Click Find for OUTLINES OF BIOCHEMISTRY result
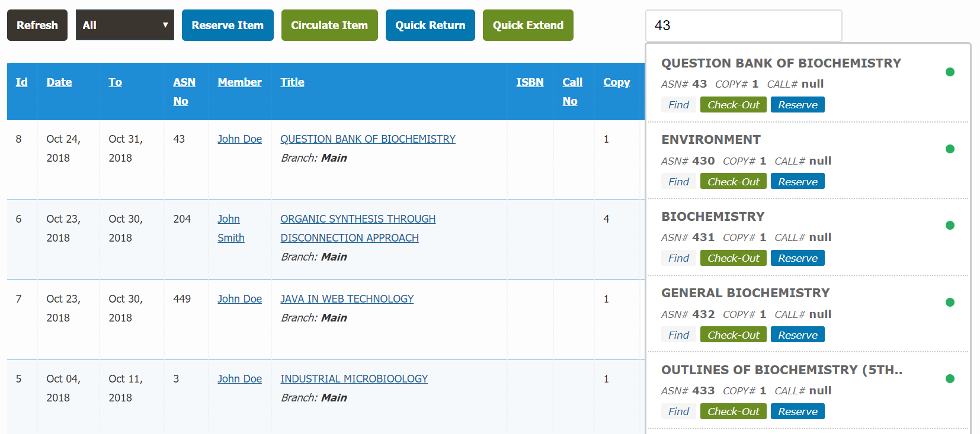The height and width of the screenshot is (434, 980). (678, 412)
